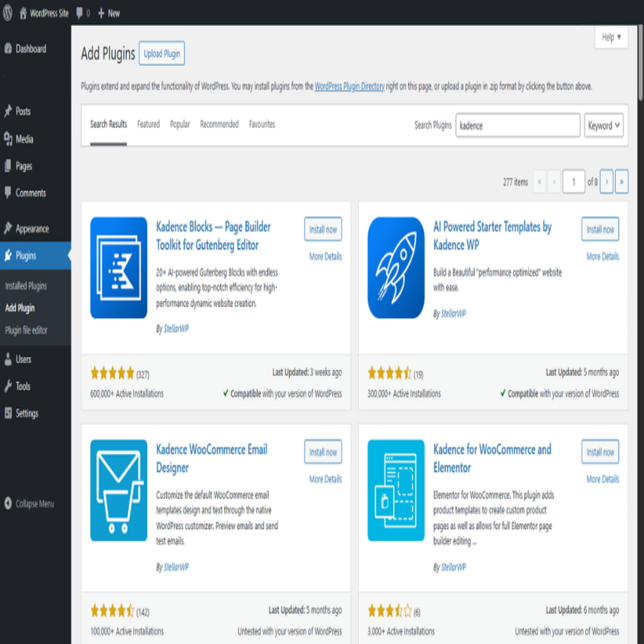Click the Upload Plugin button

(x=162, y=53)
